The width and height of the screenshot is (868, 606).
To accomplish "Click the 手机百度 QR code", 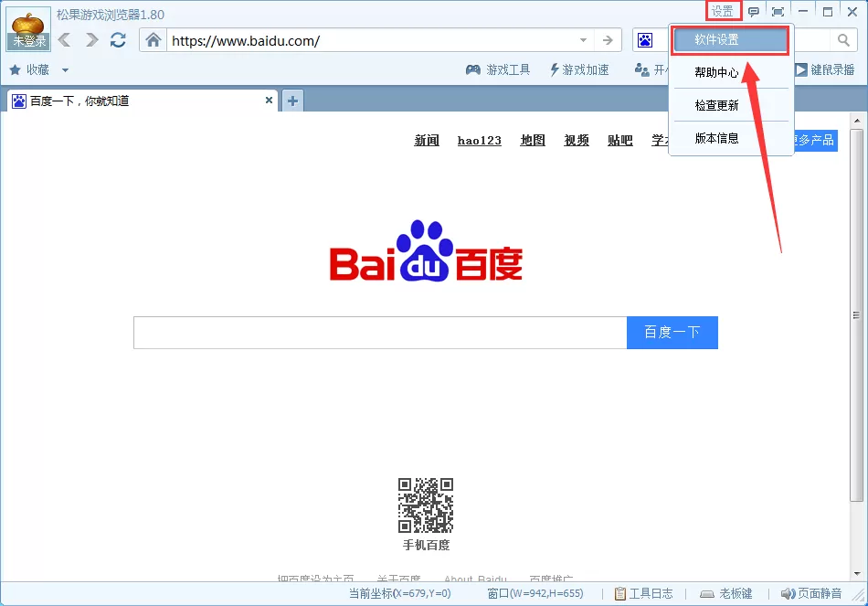I will coord(426,505).
